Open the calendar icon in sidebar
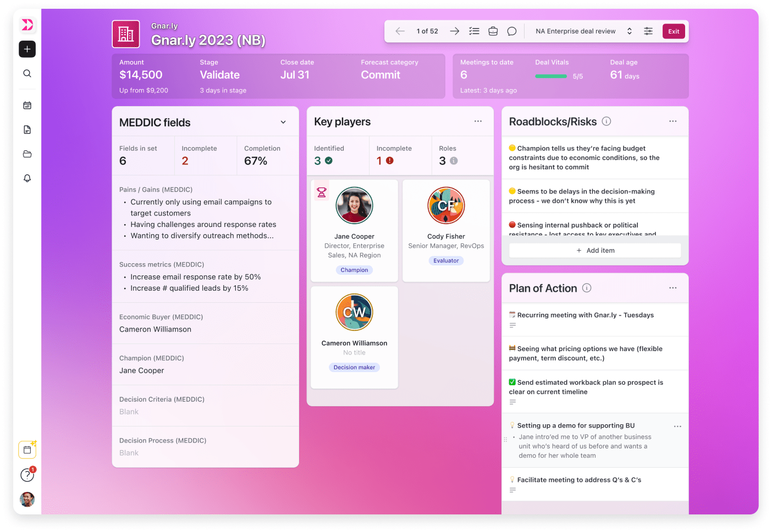This screenshot has height=532, width=772. click(x=27, y=105)
